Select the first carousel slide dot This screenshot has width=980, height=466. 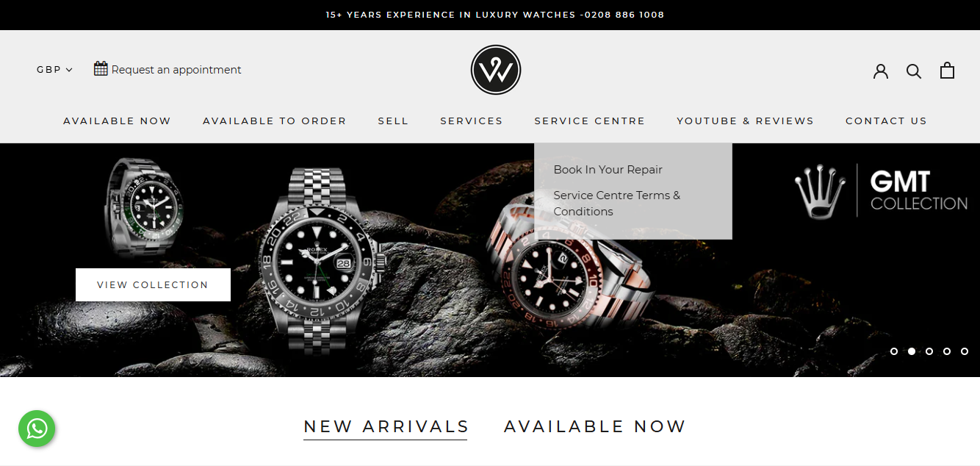click(x=894, y=351)
